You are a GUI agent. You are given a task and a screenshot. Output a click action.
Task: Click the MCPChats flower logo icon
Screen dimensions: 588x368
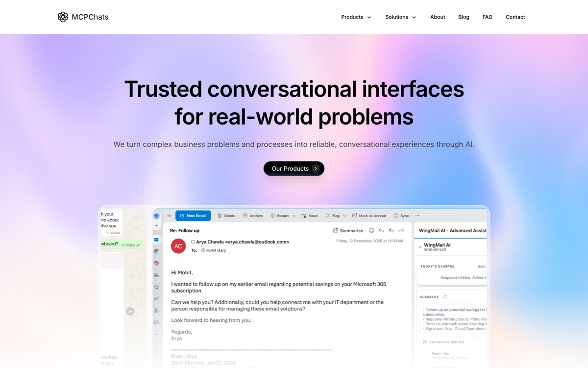[63, 17]
